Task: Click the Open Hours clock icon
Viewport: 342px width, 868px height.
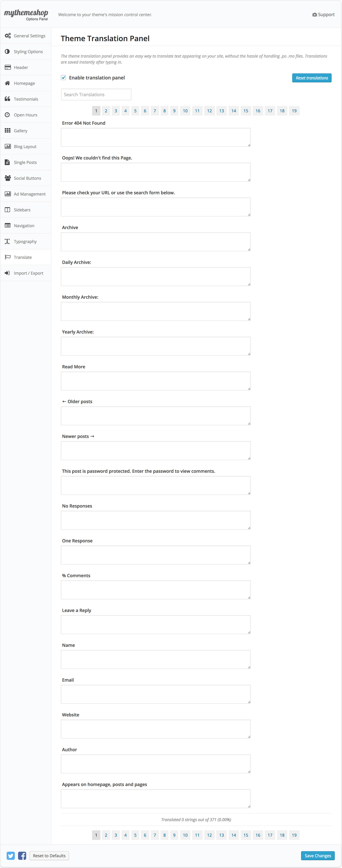Action: pos(7,115)
